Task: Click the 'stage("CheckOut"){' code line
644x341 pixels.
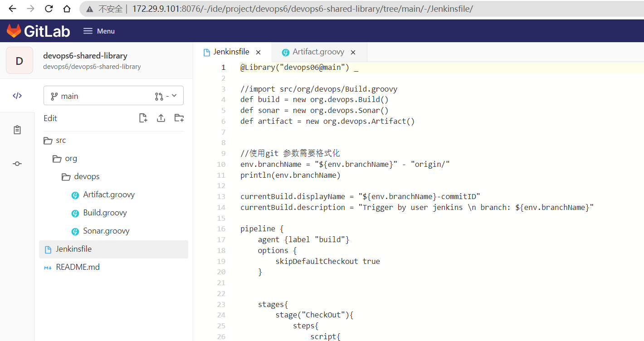Action: point(314,315)
